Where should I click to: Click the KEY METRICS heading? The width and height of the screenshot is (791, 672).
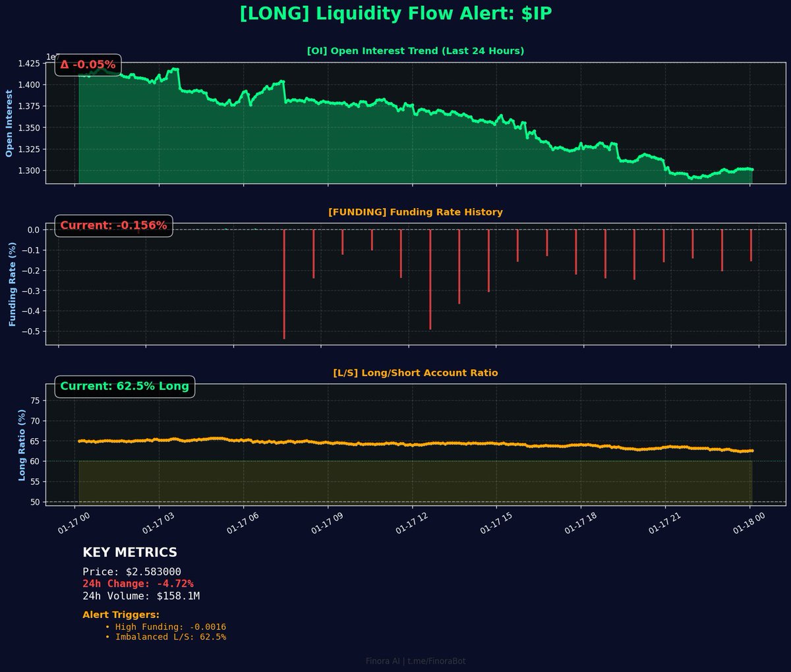point(130,553)
